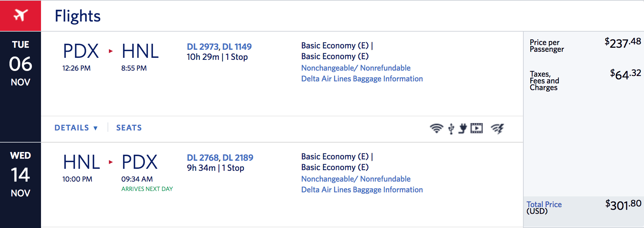Click Nonchangeable/Nonrefundable for HNL to PDX flight
Image resolution: width=644 pixels, height=228 pixels.
356,179
